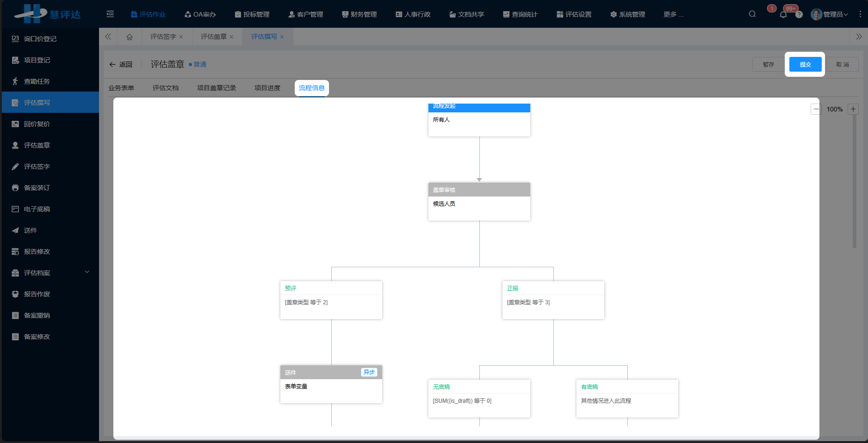Open 回价复价 in the sidebar

(x=37, y=124)
